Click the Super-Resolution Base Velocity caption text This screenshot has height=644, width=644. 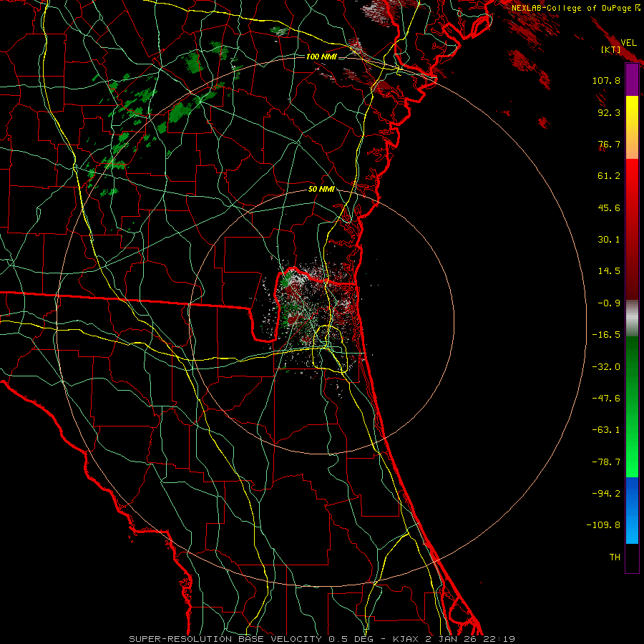[x=321, y=639]
